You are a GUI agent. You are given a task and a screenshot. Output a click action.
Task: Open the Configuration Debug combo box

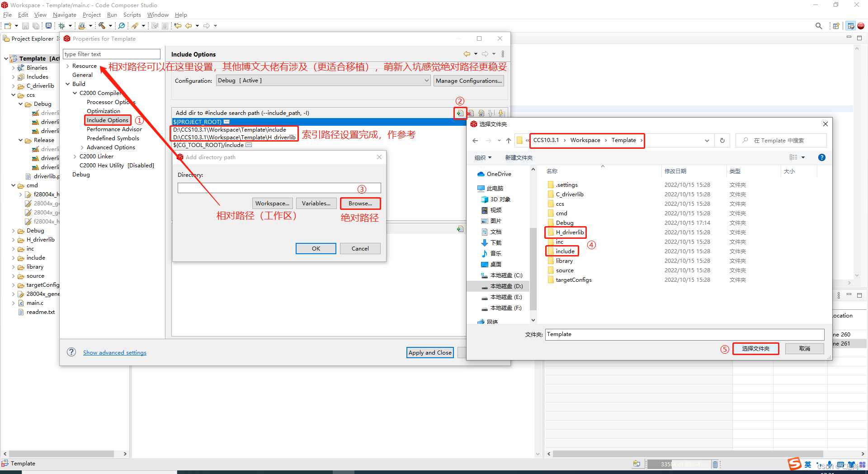coord(323,81)
